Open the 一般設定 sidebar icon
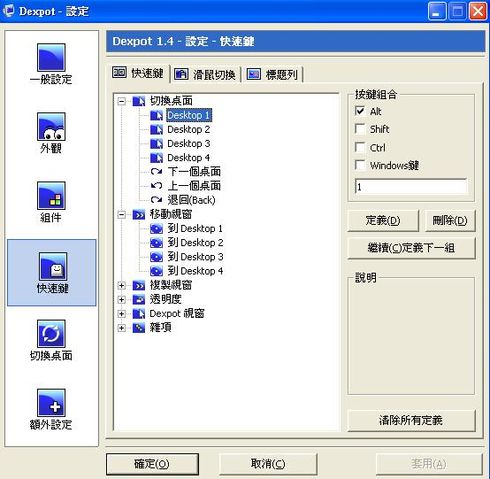 51,57
